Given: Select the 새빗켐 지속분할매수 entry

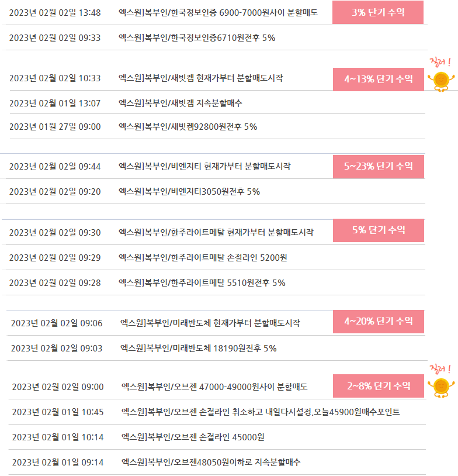Looking at the screenshot, I should point(180,104).
